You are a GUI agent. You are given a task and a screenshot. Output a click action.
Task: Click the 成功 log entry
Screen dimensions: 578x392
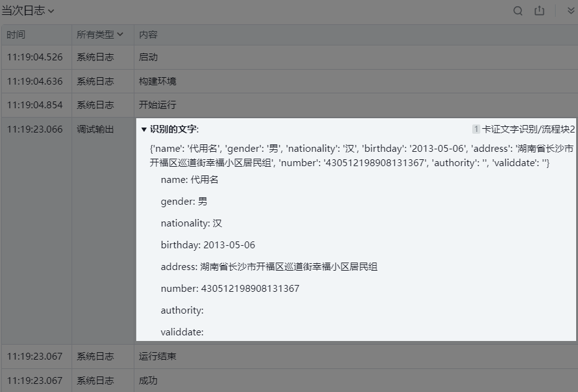tap(148, 380)
